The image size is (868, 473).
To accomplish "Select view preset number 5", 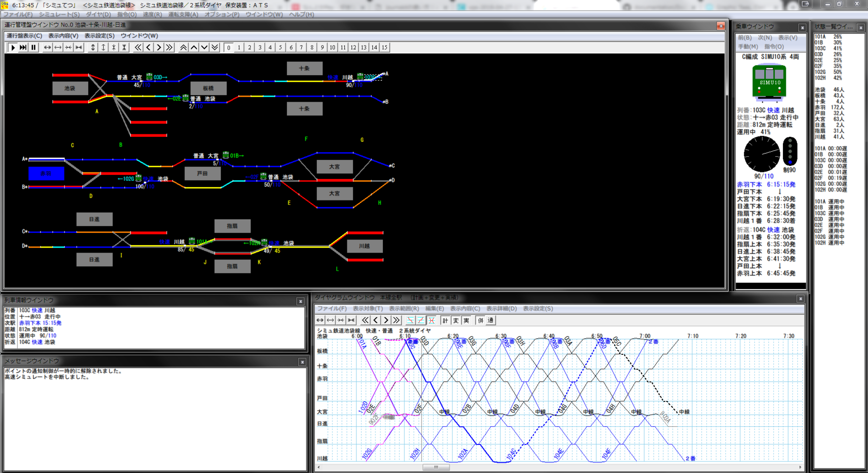I will [x=280, y=48].
